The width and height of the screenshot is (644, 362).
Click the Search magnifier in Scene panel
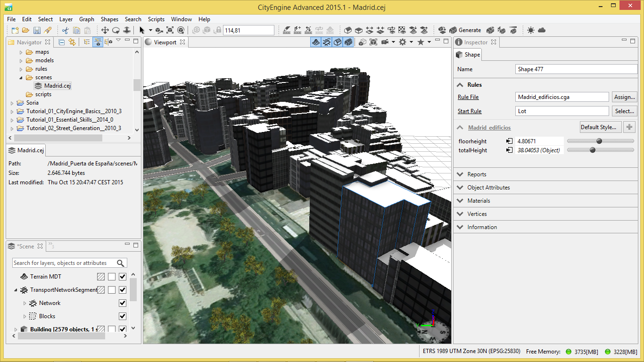pos(121,263)
